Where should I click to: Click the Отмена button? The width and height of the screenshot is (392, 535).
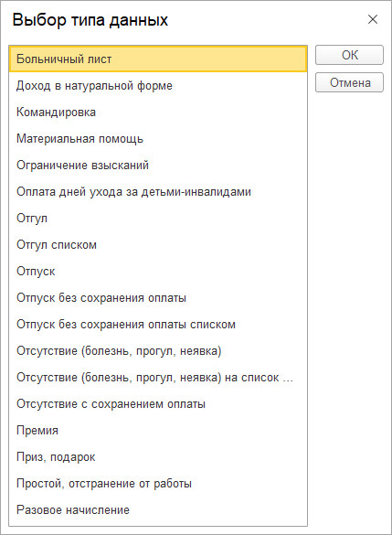[349, 82]
